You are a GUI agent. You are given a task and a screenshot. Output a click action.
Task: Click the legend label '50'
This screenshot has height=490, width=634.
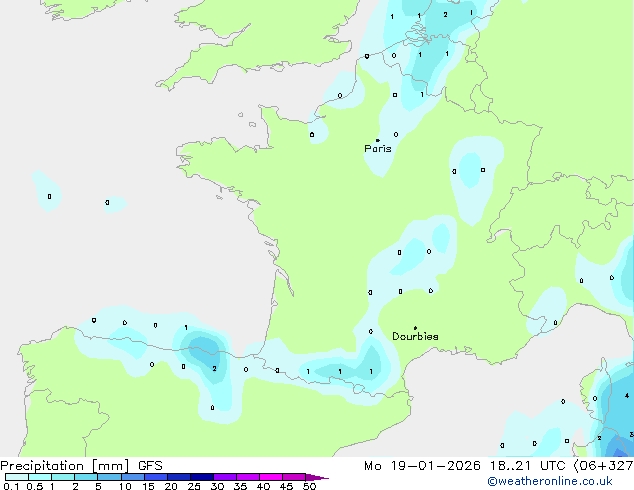tap(309, 486)
